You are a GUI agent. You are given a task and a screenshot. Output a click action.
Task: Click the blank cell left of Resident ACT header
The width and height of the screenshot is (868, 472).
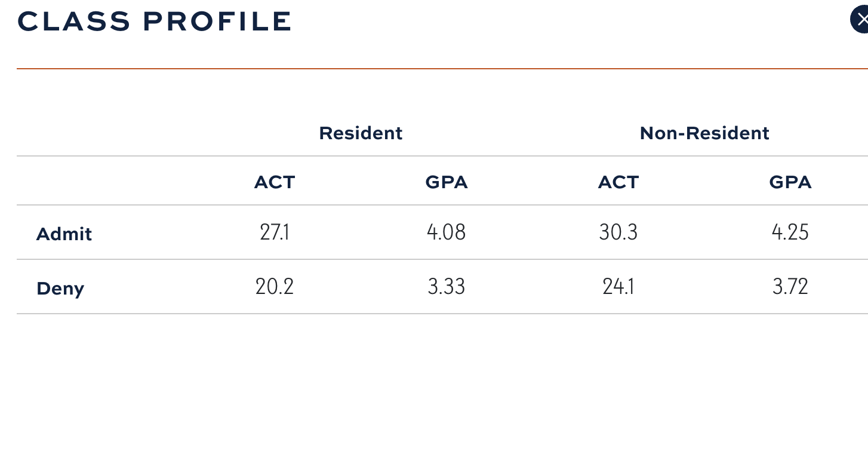[x=101, y=182]
